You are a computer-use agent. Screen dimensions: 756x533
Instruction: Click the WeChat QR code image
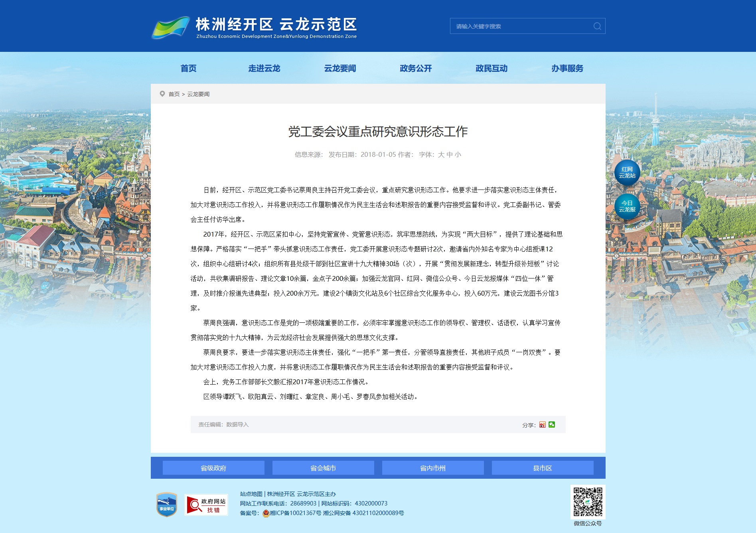588,502
